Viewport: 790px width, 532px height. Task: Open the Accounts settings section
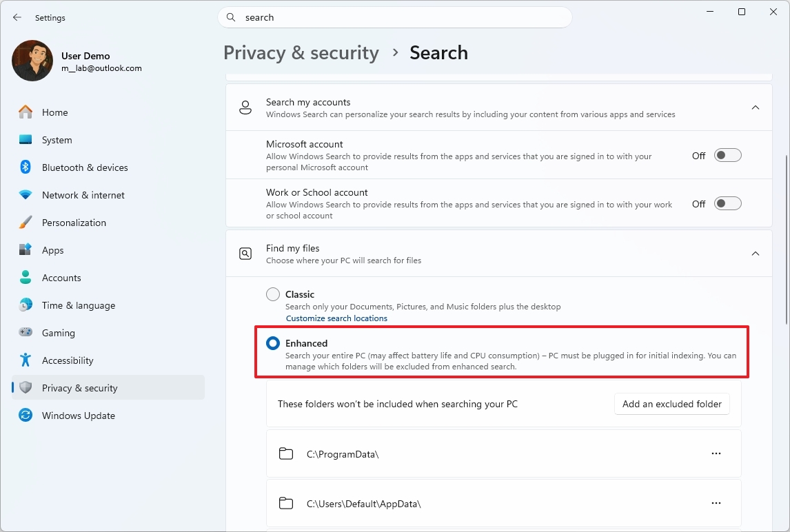point(61,277)
